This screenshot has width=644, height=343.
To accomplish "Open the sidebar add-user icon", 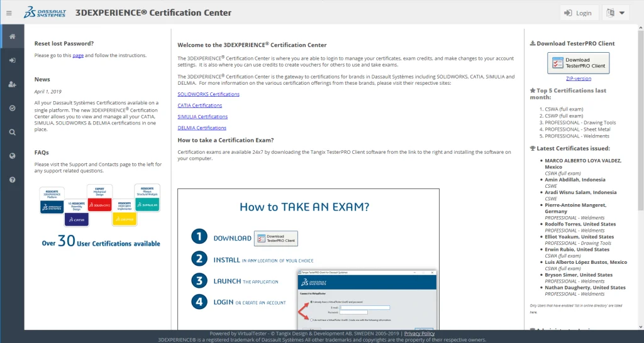I will 13,84.
